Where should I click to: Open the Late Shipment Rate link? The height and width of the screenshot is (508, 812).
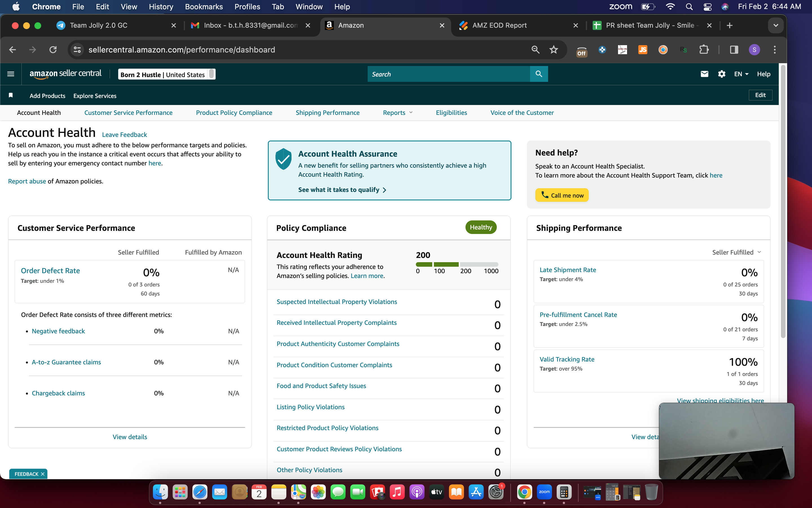(568, 270)
